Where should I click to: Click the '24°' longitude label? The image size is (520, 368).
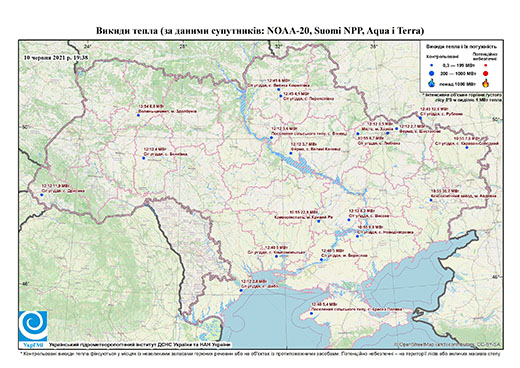click(x=88, y=46)
